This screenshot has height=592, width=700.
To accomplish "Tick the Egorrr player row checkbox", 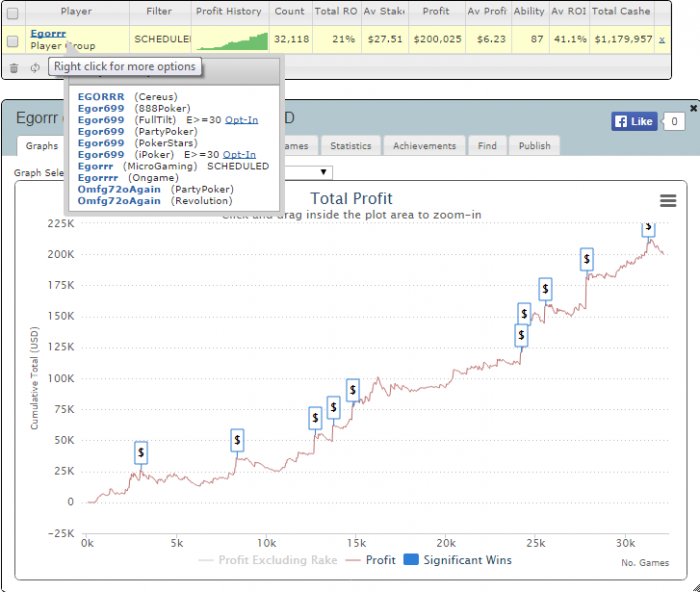I will pos(12,41).
